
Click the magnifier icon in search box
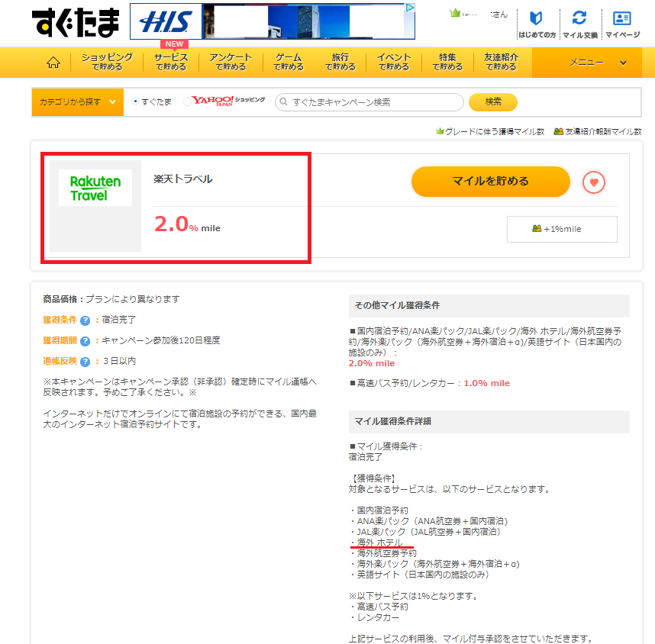click(284, 102)
